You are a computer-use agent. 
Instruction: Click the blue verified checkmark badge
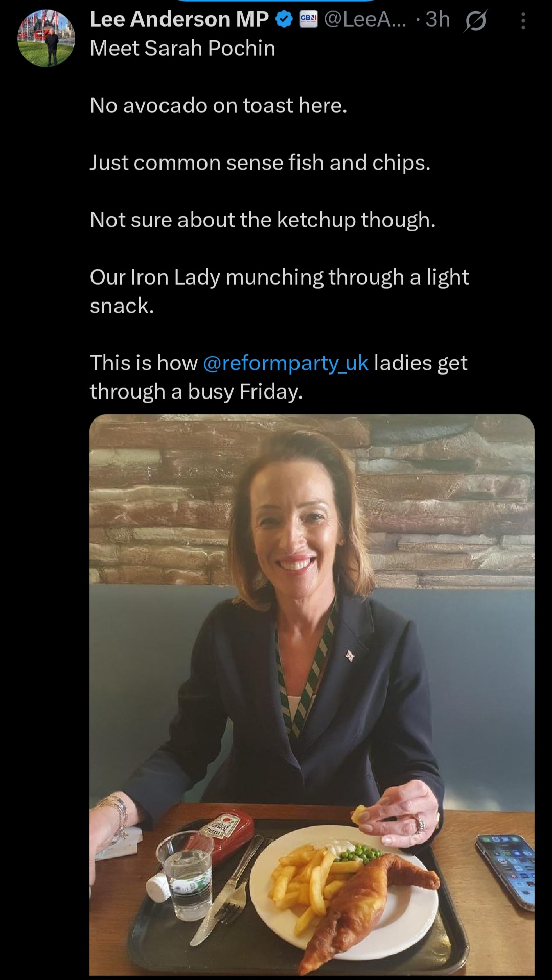(x=284, y=20)
